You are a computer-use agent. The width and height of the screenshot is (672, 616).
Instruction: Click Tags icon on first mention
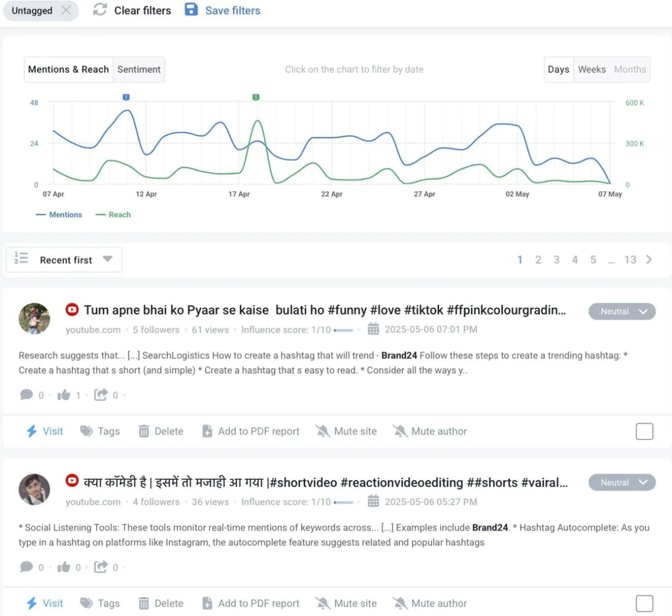(87, 431)
